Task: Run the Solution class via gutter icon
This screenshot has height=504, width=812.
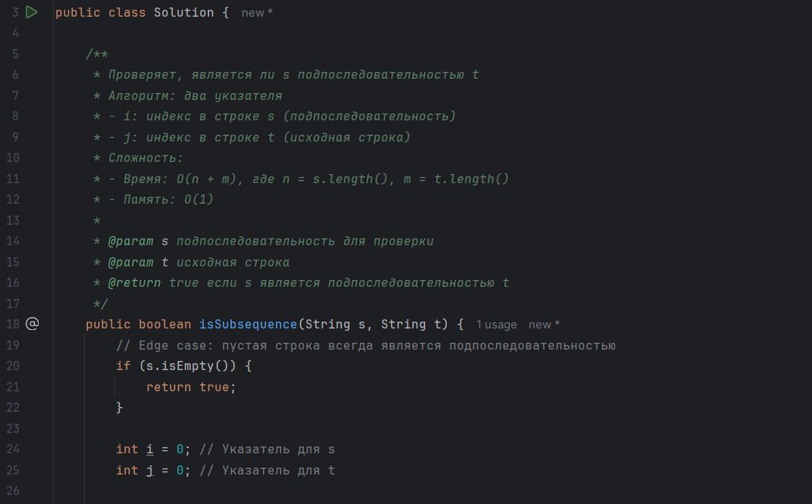Action: [32, 12]
